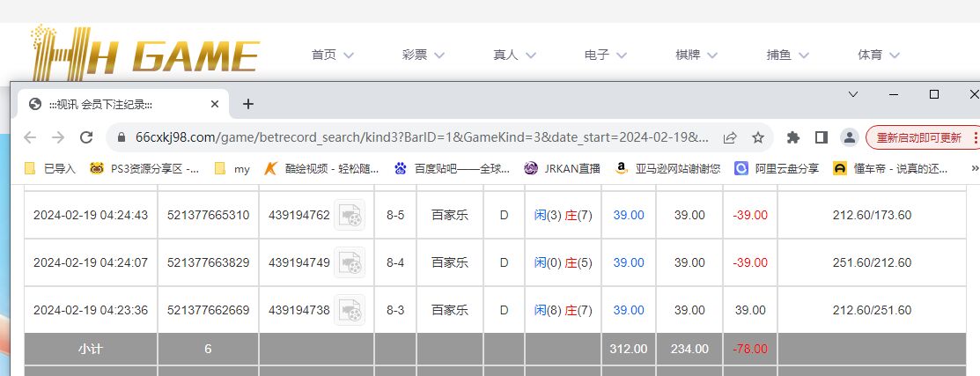Open 阿里云盘分享 bookmark
This screenshot has width=980, height=376.
tap(777, 169)
